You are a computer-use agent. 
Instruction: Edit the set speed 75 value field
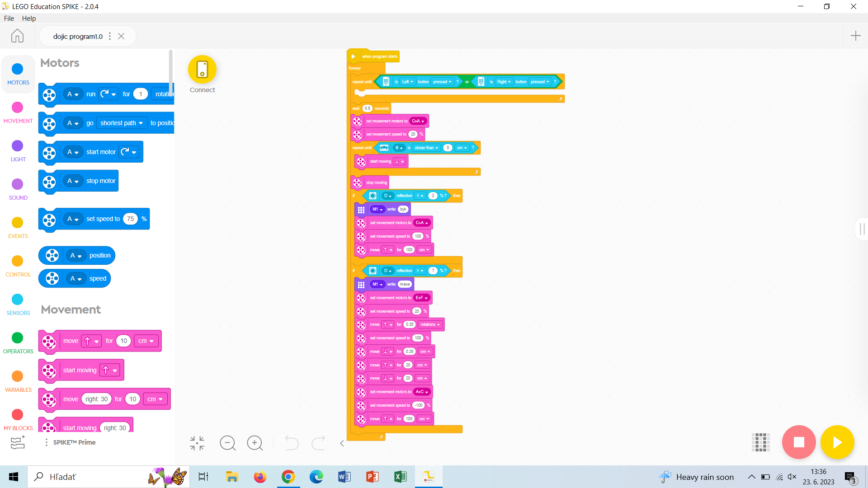[130, 219]
